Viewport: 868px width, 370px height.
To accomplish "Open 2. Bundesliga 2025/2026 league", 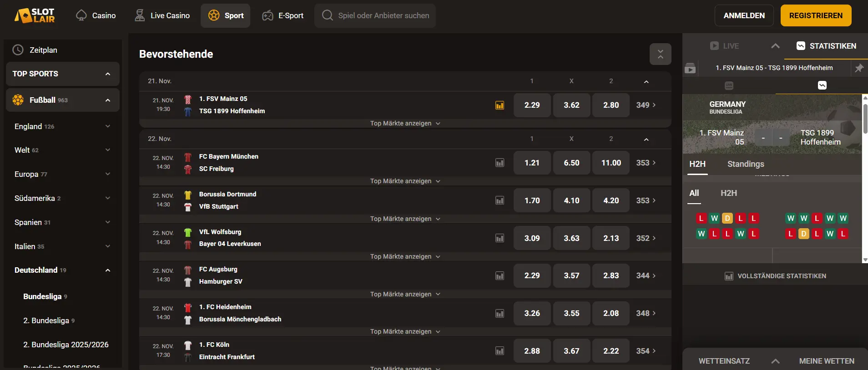I will (x=66, y=345).
